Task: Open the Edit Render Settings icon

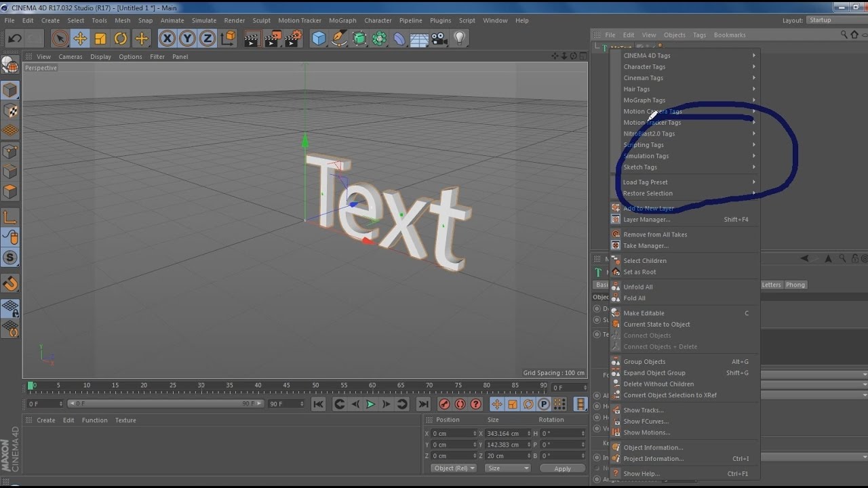Action: pos(293,39)
